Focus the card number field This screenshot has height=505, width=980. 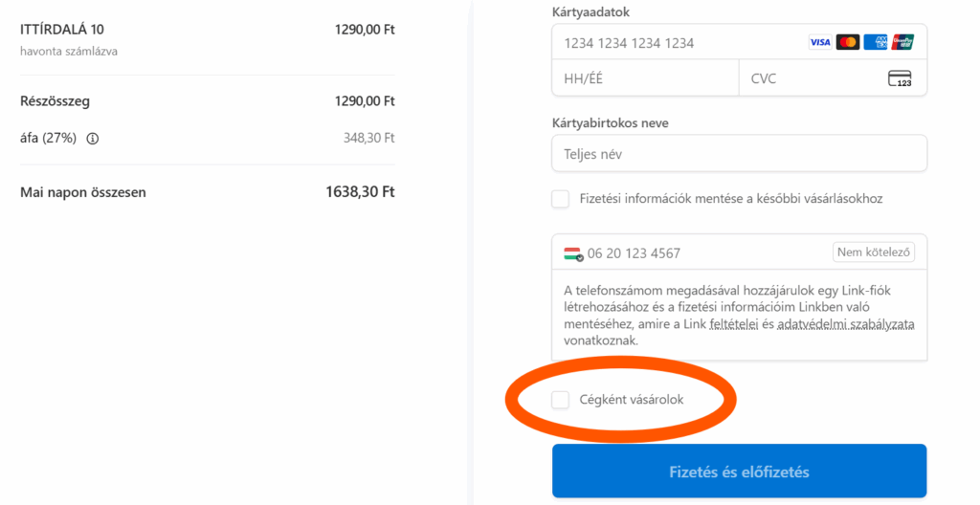670,43
